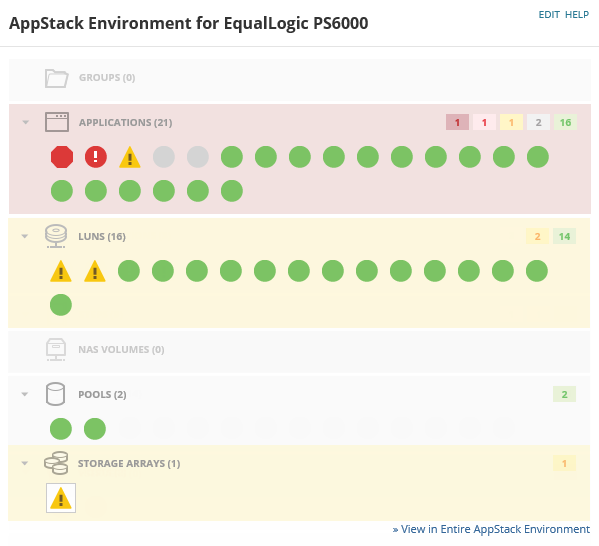
Task: Select first green circle in Applications second row
Action: pyautogui.click(x=62, y=191)
